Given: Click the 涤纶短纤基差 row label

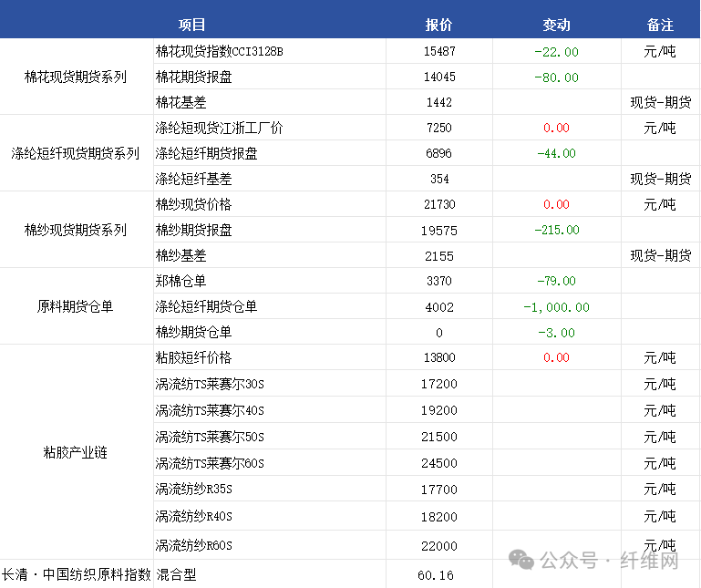Looking at the screenshot, I should click(194, 179).
